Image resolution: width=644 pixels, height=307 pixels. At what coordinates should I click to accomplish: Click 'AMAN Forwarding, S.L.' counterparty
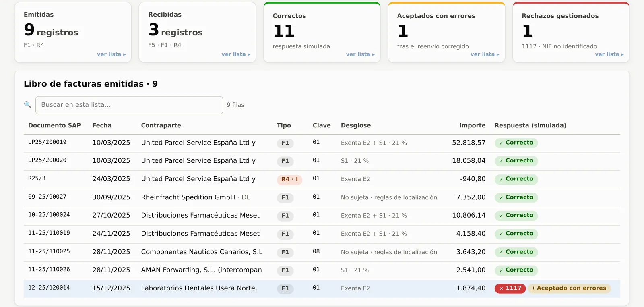201,270
